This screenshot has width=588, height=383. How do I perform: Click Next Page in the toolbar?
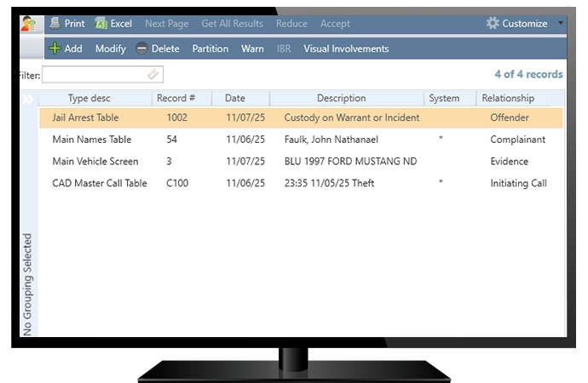(x=167, y=24)
